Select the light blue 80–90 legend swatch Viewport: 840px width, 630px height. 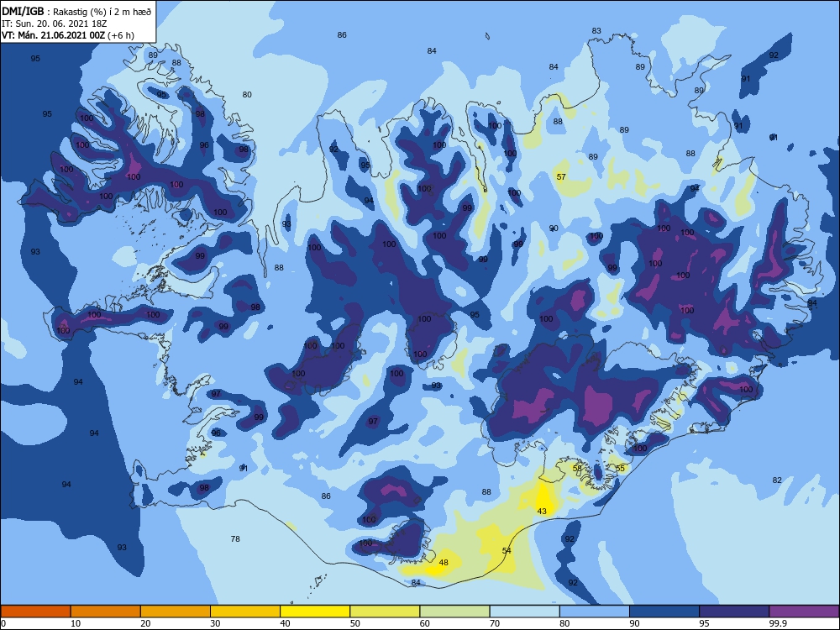coord(595,612)
